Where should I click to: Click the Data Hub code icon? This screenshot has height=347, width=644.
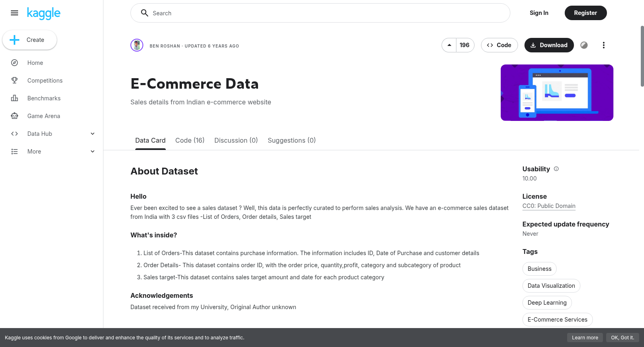click(14, 134)
